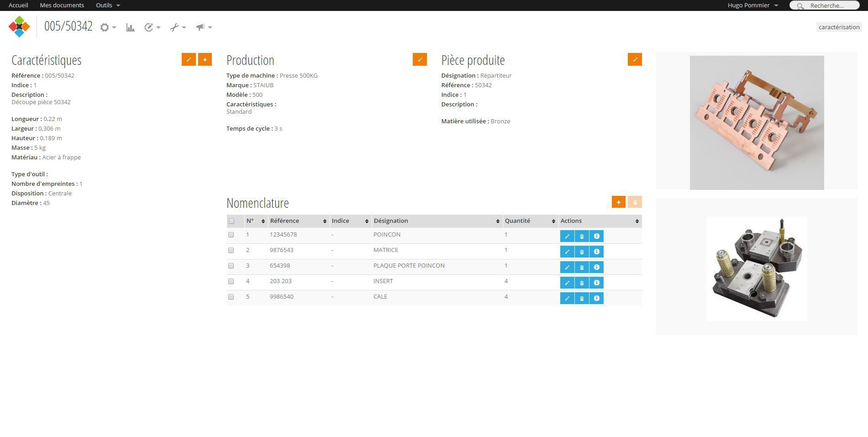Show info for the POINCON row

tap(596, 236)
